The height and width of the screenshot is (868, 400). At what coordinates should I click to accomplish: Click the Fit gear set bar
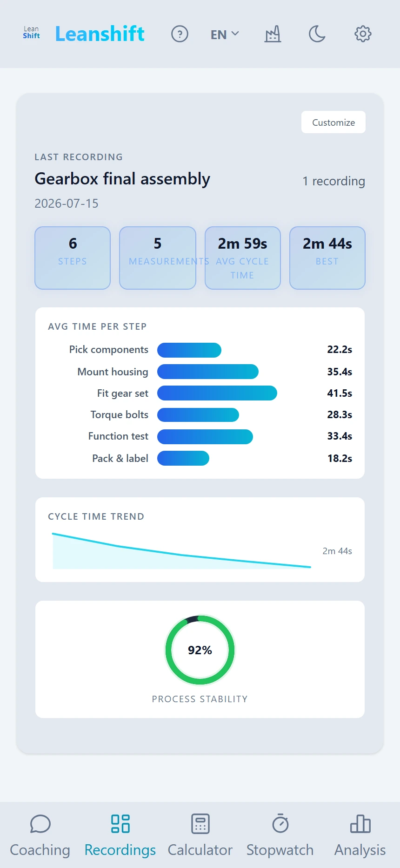tap(217, 393)
